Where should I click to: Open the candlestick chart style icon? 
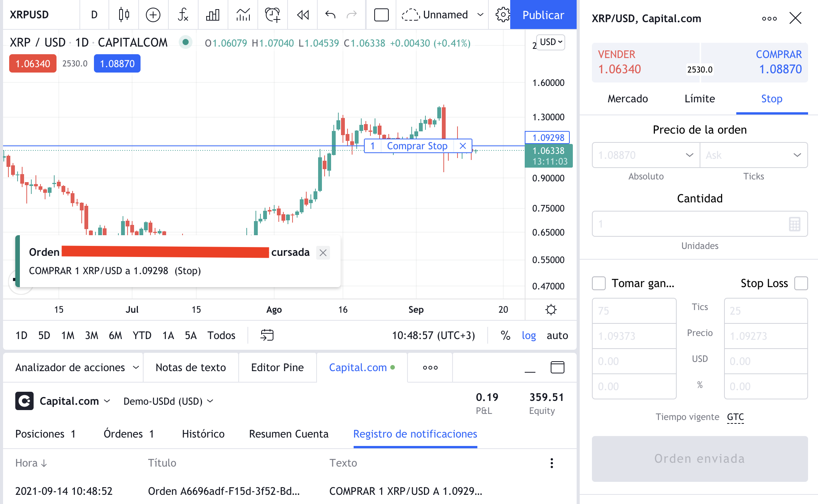coord(124,15)
